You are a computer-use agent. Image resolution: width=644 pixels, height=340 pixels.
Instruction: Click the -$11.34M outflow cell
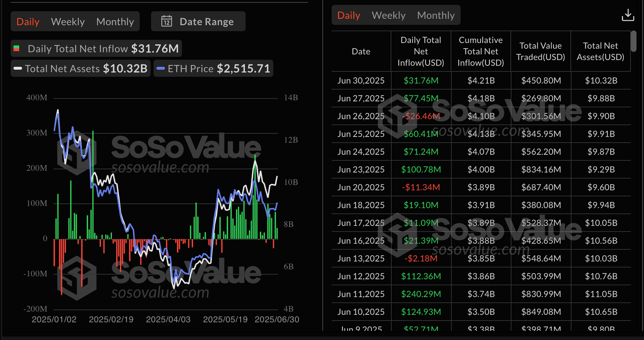421,187
